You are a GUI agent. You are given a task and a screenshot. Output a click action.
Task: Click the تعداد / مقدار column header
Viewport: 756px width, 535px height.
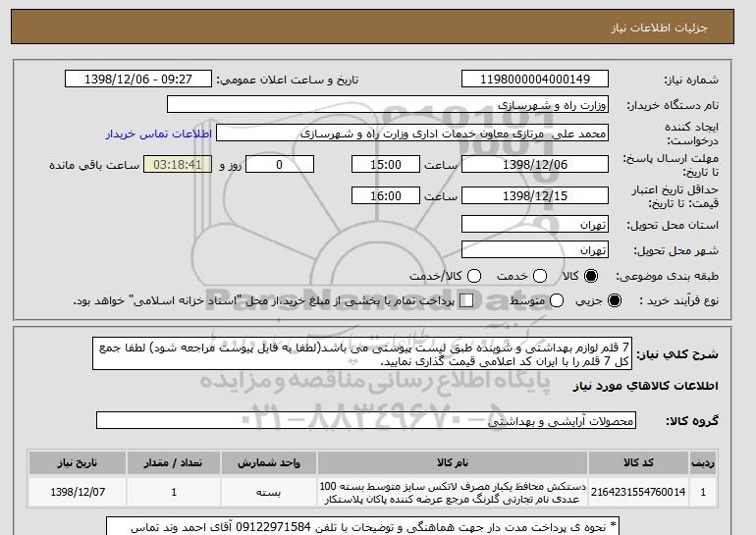(174, 462)
